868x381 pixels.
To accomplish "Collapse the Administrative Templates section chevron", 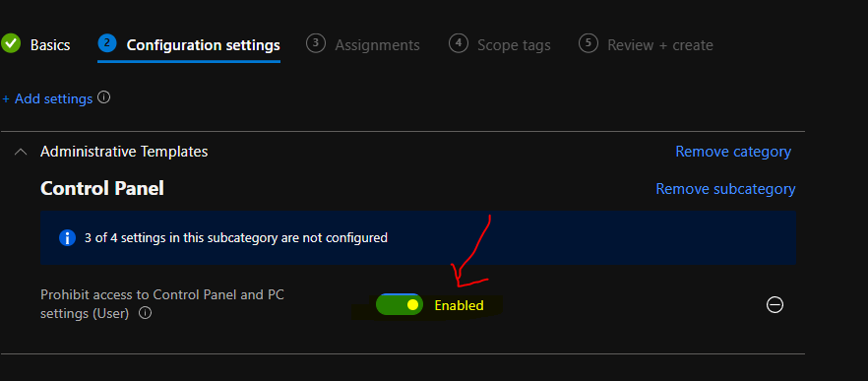I will [x=21, y=152].
